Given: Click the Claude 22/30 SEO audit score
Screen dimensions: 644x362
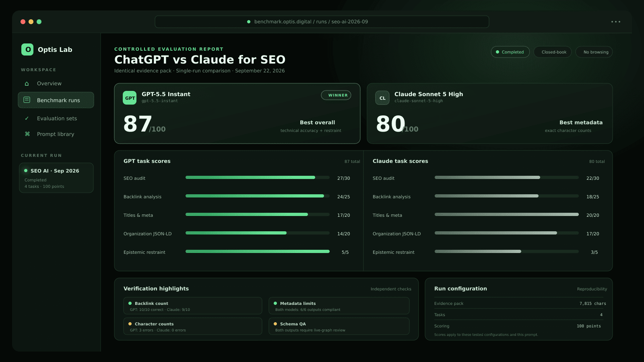Looking at the screenshot, I should (593, 178).
